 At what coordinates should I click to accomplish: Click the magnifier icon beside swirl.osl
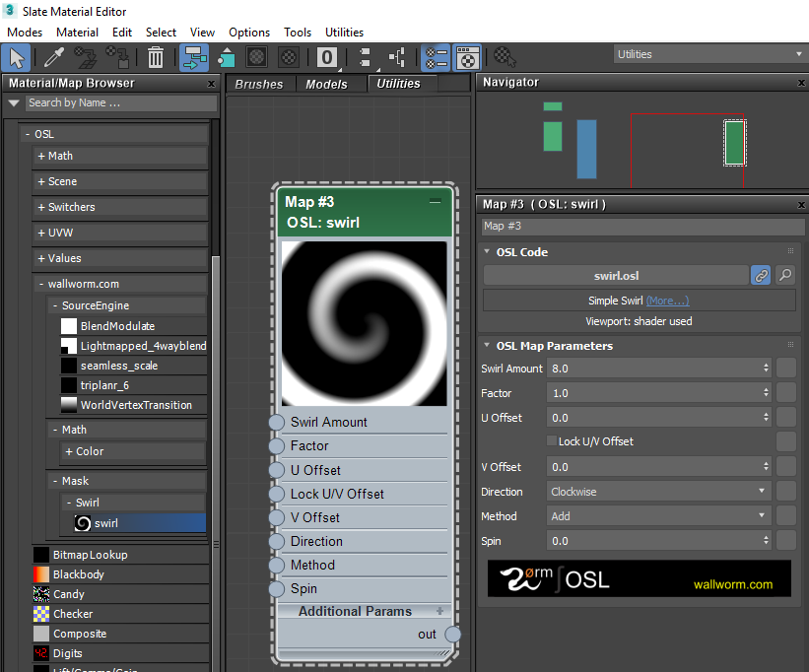[x=785, y=275]
